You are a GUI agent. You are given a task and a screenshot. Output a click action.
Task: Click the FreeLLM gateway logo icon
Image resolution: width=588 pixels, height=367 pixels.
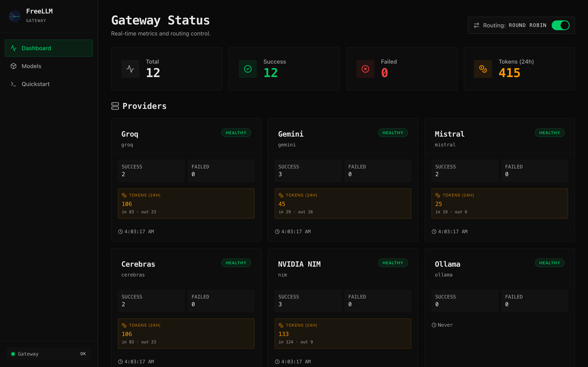point(14,16)
